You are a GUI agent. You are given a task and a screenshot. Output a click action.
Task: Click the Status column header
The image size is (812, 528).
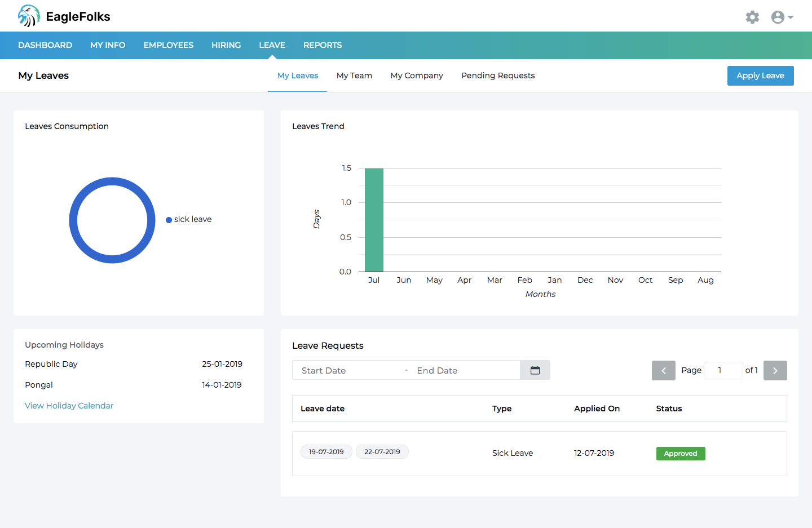(669, 409)
